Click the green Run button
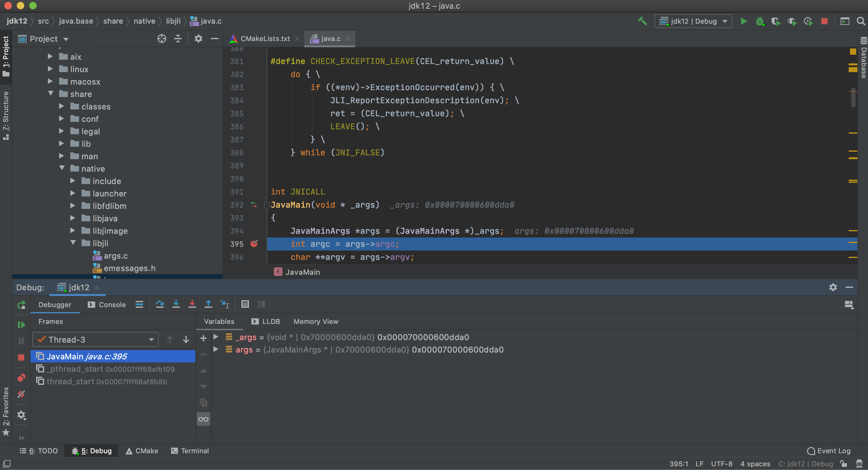Image resolution: width=868 pixels, height=470 pixels. (x=744, y=21)
